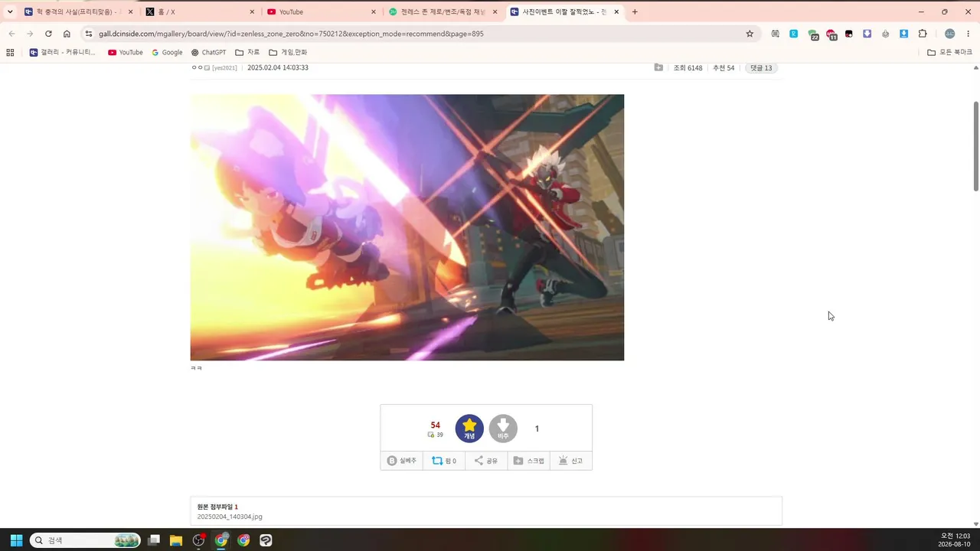The image size is (980, 551).
Task: Open OBS Studio from the taskbar
Action: click(199, 540)
